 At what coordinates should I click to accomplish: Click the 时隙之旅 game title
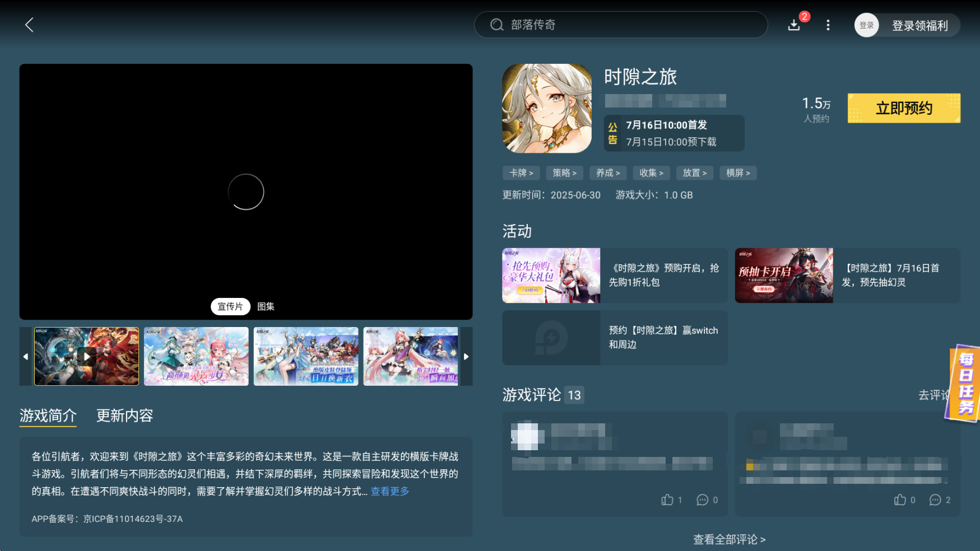coord(640,77)
